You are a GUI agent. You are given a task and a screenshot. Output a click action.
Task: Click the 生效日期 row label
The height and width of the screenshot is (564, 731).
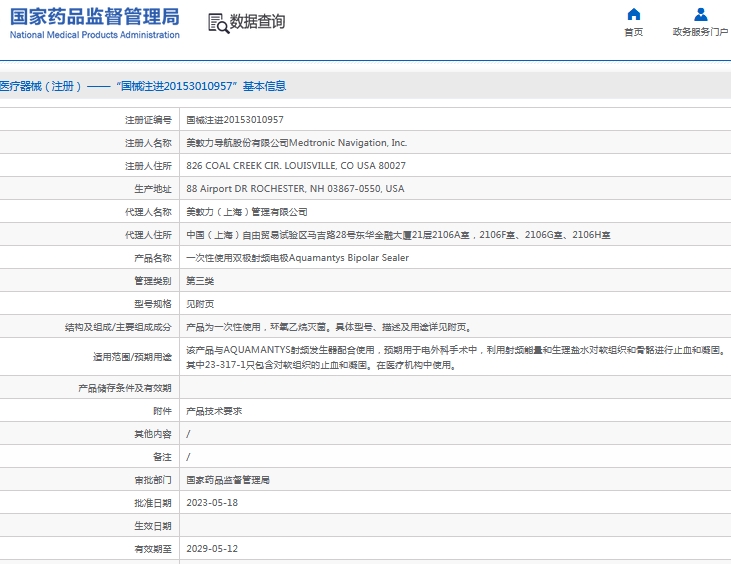(x=153, y=526)
